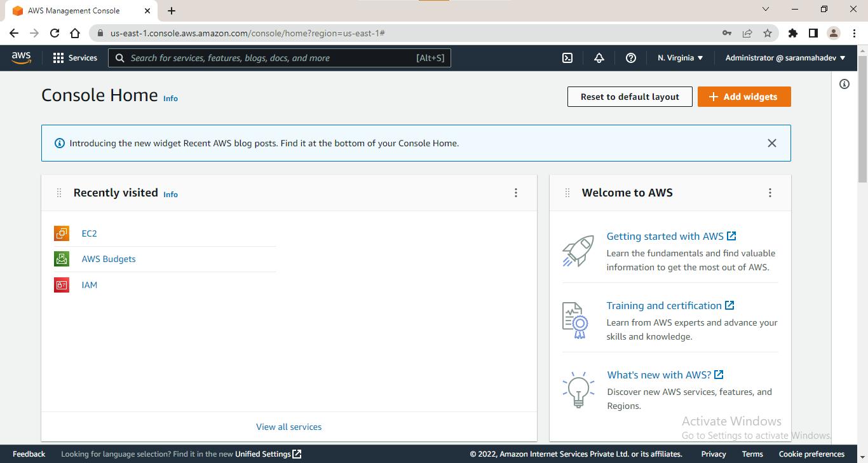Image resolution: width=868 pixels, height=463 pixels.
Task: Click the Add widgets button
Action: coord(744,97)
